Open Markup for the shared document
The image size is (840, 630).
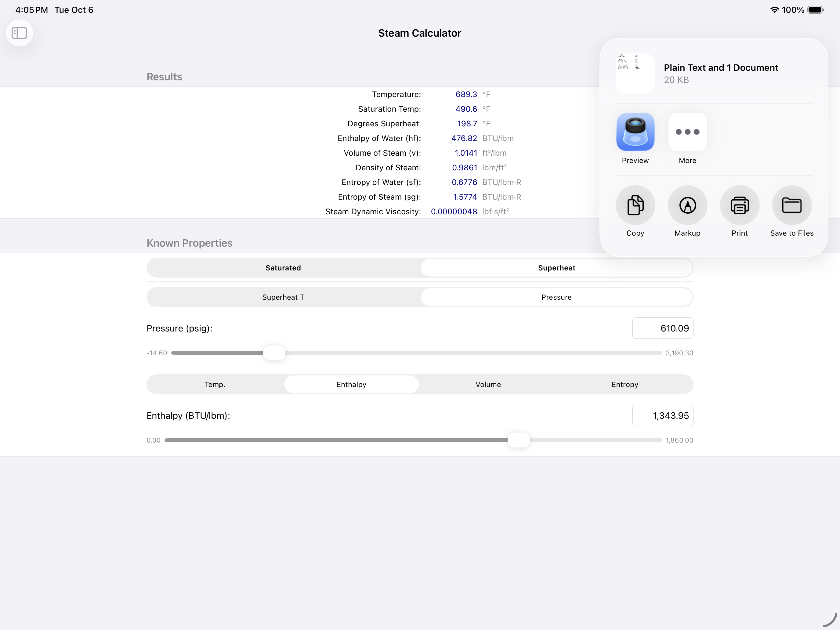coord(687,205)
